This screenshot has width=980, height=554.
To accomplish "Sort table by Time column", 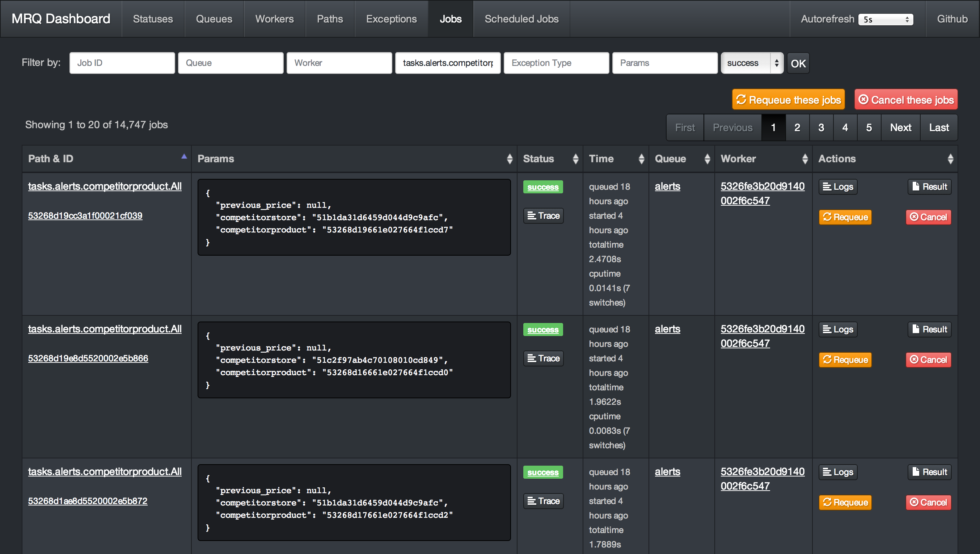I will coord(641,159).
